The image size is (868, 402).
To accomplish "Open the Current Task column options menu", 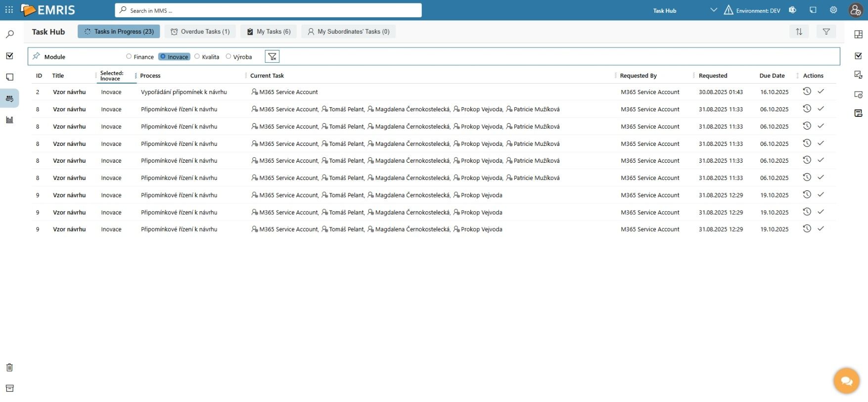I will click(x=246, y=76).
